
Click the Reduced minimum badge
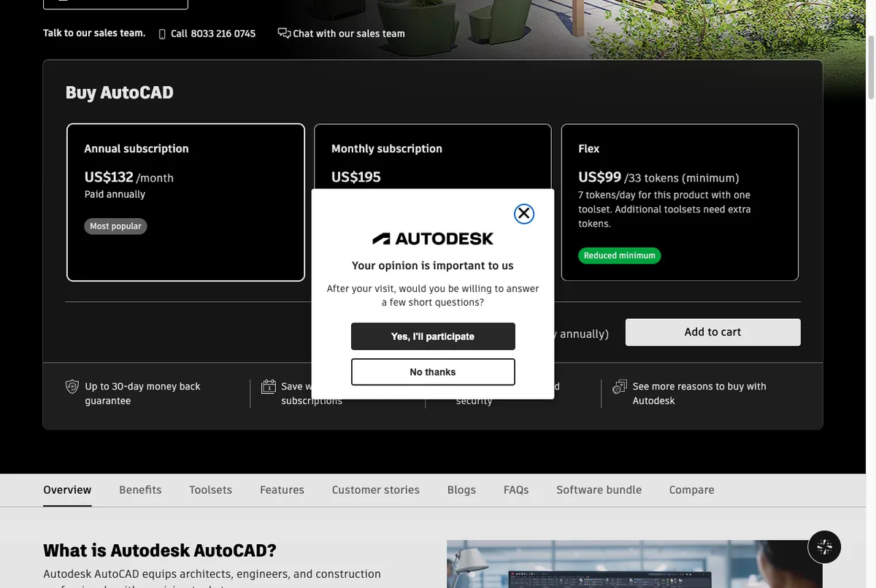620,255
